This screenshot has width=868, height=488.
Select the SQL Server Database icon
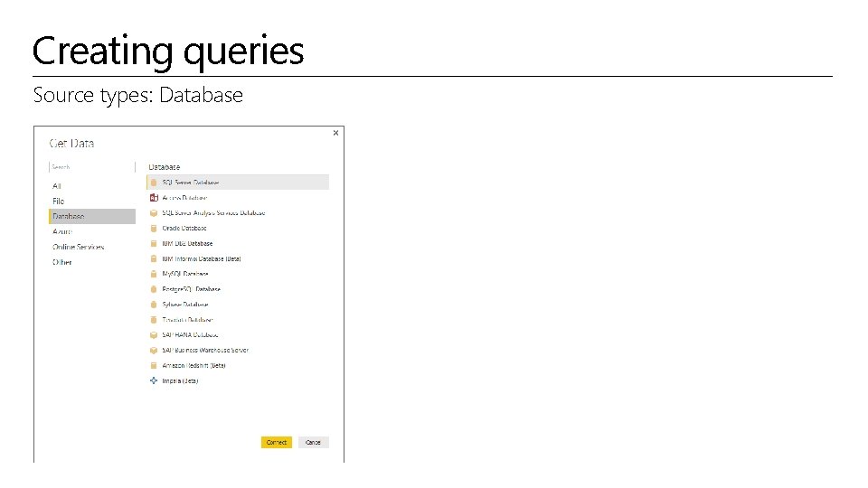tap(154, 183)
